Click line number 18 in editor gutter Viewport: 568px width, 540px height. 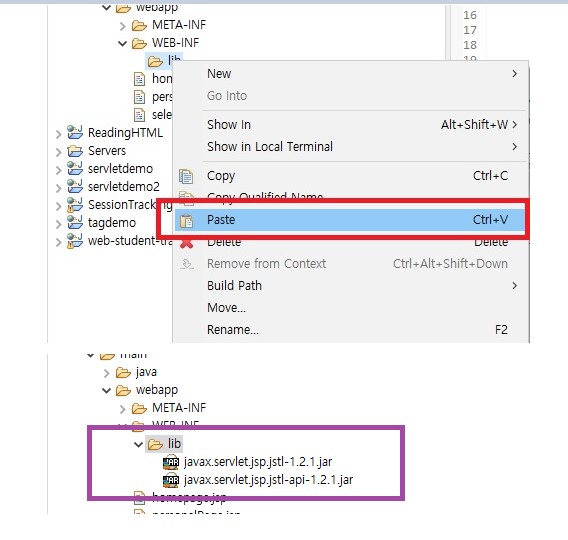click(x=470, y=45)
